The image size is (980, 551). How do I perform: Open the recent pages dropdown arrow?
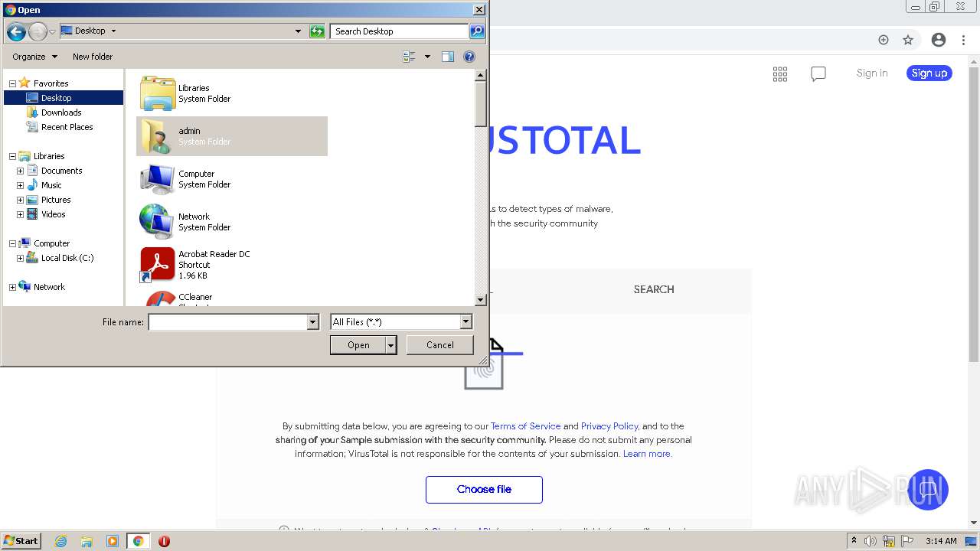[52, 32]
